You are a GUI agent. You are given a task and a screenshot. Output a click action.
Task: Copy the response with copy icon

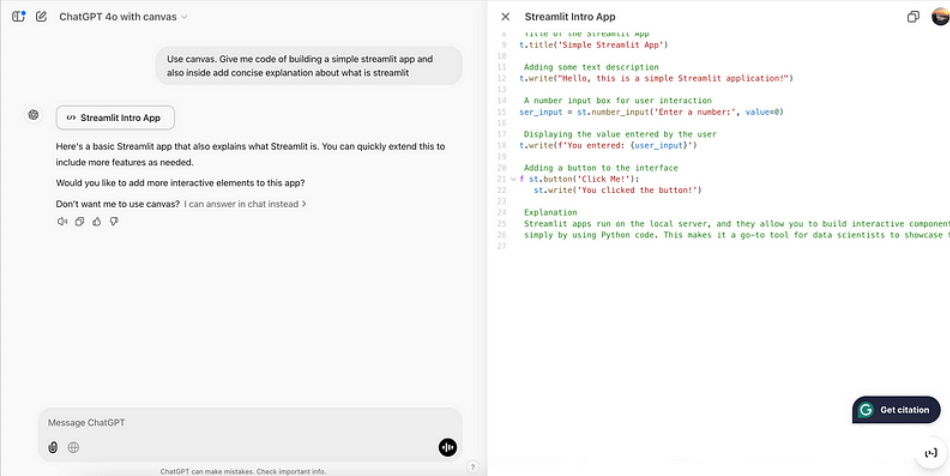click(79, 222)
